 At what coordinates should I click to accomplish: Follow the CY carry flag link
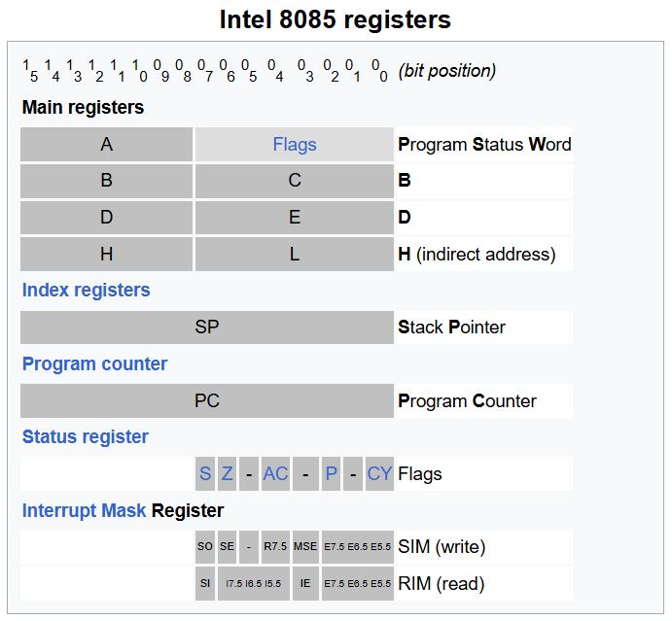379,473
